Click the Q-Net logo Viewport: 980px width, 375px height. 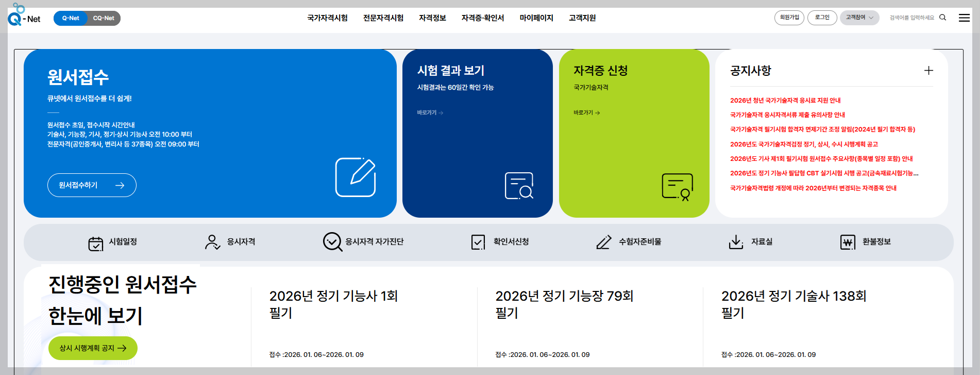pyautogui.click(x=24, y=15)
